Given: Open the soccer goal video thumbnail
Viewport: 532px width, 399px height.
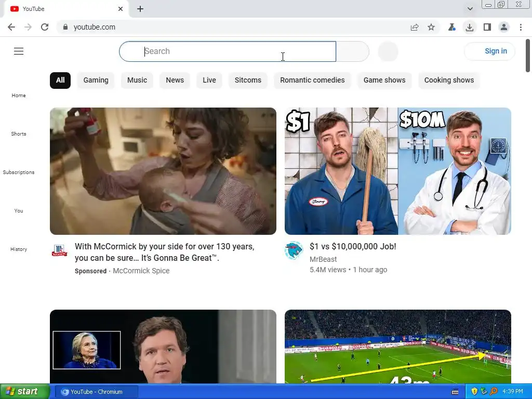Looking at the screenshot, I should 397,347.
